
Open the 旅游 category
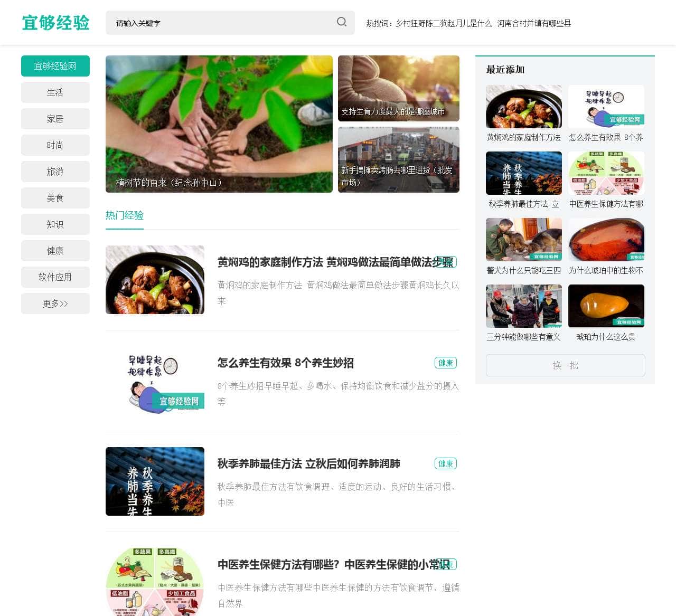click(55, 172)
